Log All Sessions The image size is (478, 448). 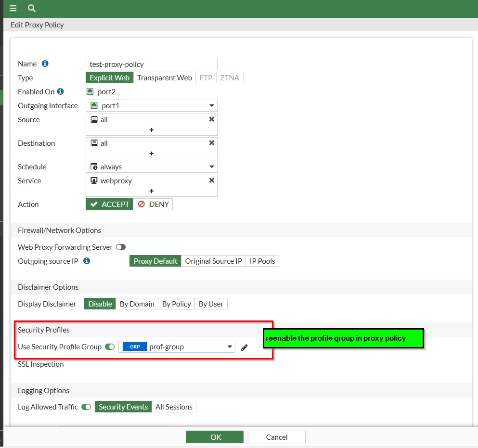click(x=174, y=407)
